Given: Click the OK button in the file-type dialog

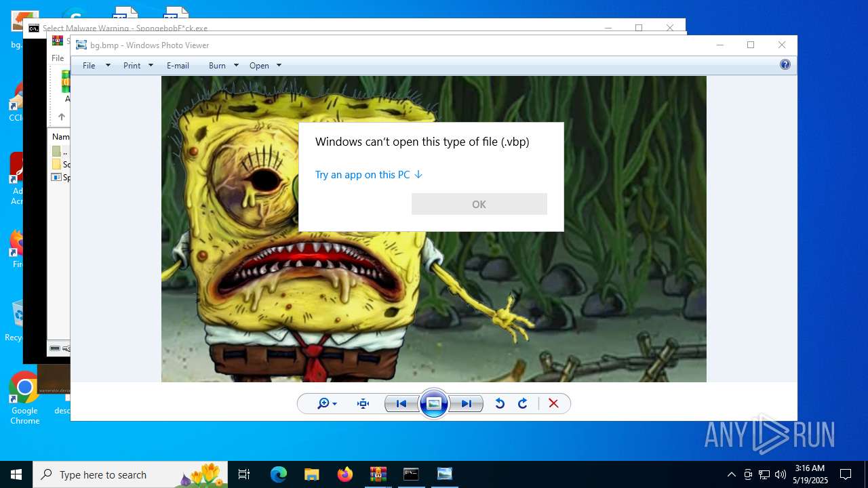Looking at the screenshot, I should (x=479, y=204).
